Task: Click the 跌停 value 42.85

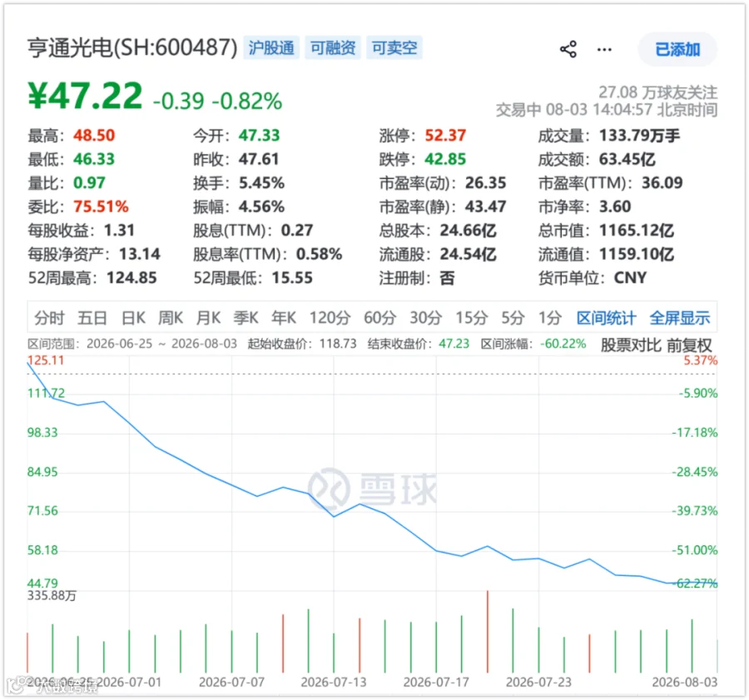Action: (445, 159)
